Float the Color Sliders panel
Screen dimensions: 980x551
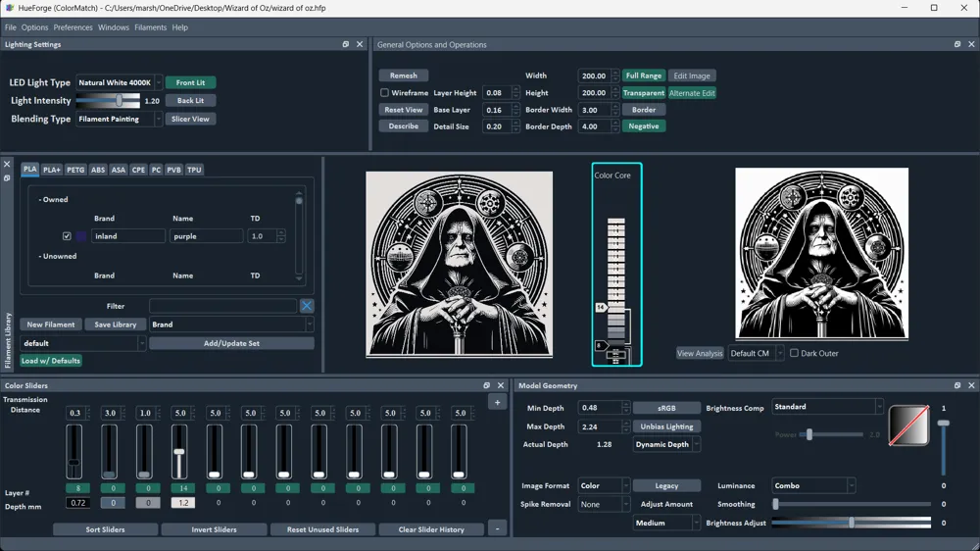[487, 385]
